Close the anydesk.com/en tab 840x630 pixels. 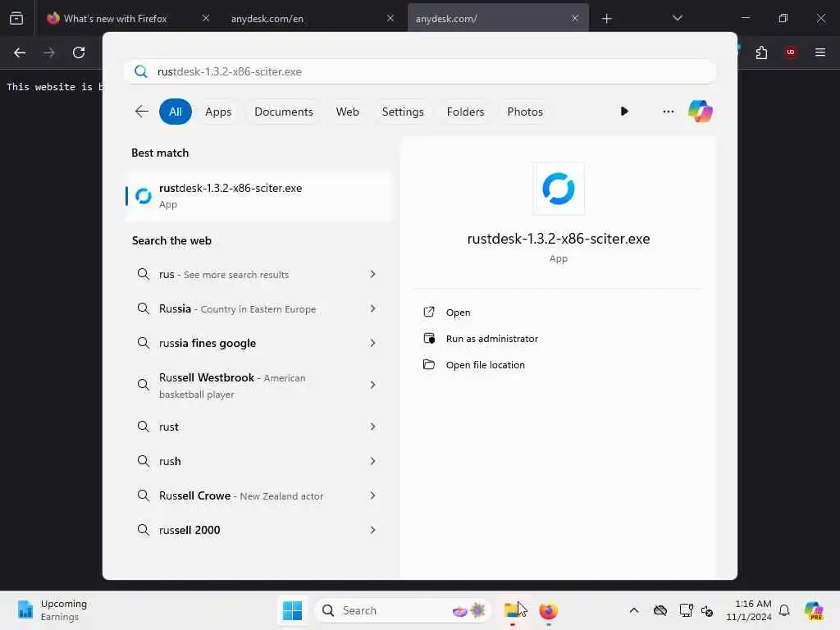(390, 18)
